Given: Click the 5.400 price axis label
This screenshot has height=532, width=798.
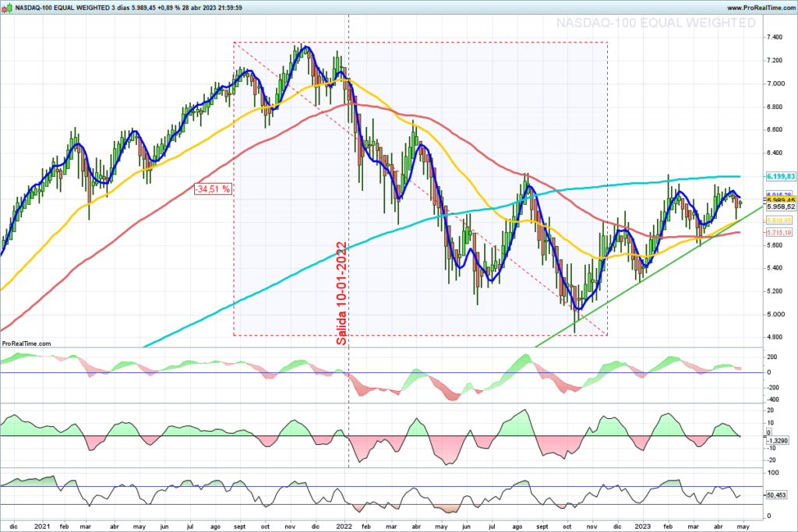Looking at the screenshot, I should (775, 268).
